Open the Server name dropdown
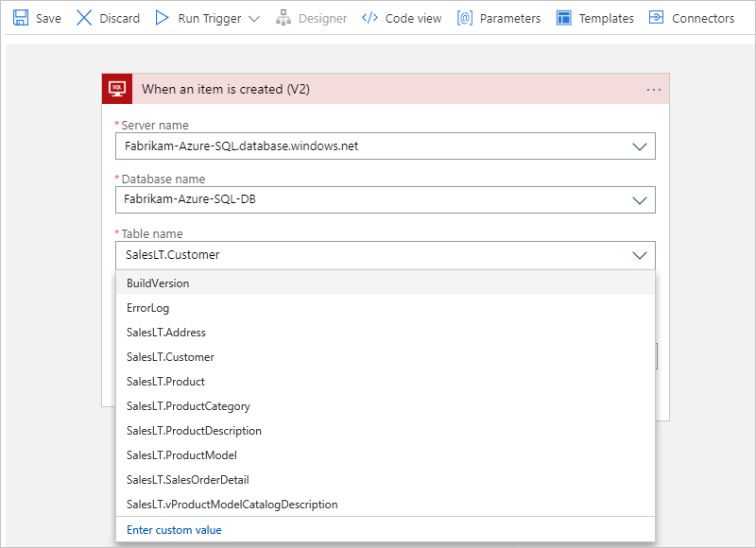Viewport: 756px width, 548px height. [640, 146]
